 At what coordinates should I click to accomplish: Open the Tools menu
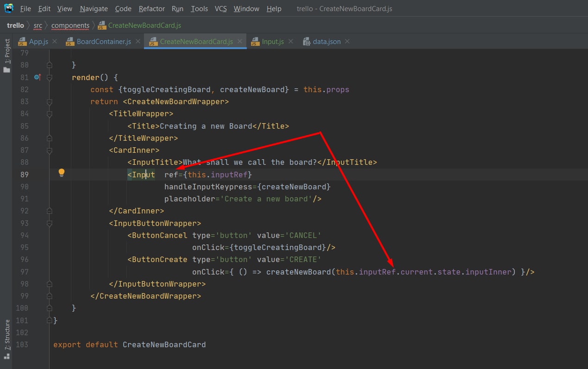coord(200,9)
